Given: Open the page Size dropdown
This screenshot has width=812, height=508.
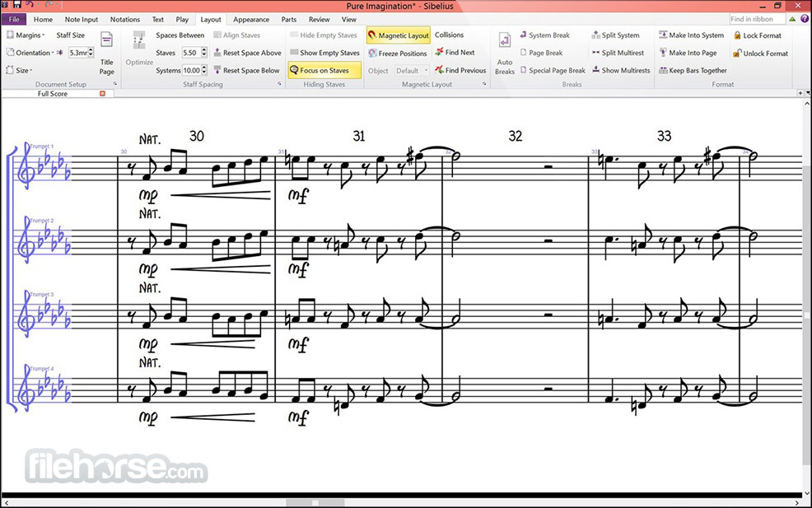Looking at the screenshot, I should [x=19, y=71].
